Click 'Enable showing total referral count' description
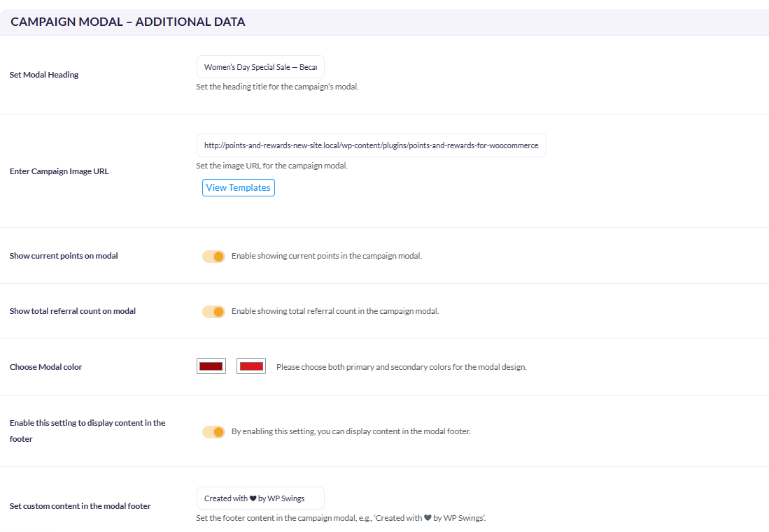 [x=335, y=311]
